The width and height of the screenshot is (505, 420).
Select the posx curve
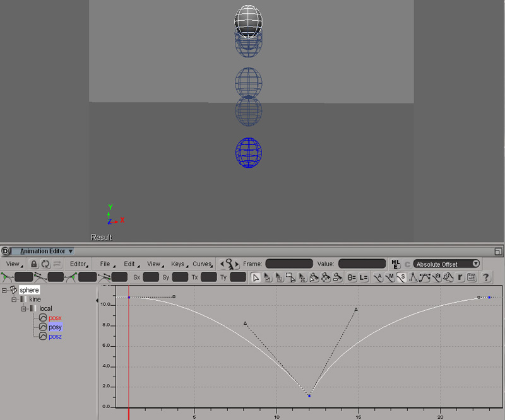click(x=55, y=318)
